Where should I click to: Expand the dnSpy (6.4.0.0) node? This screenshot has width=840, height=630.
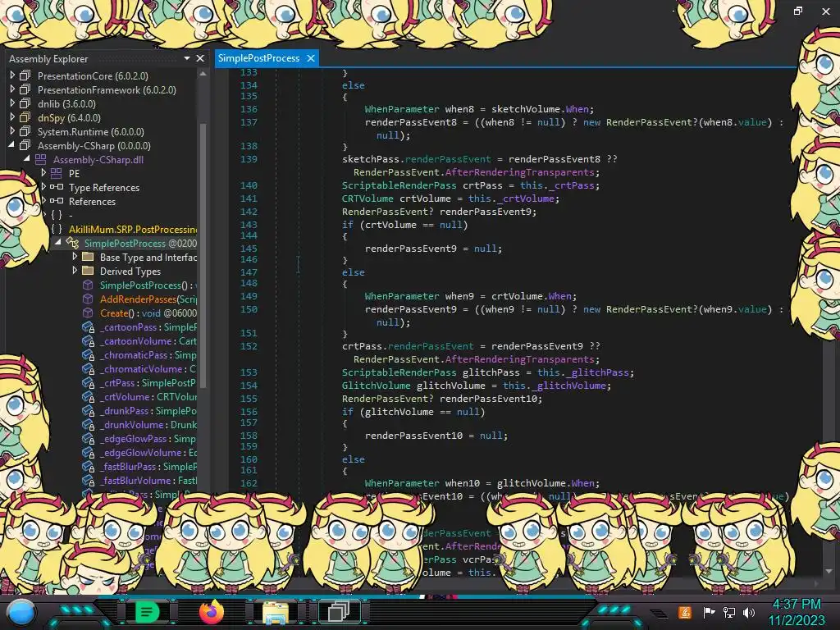tap(12, 116)
